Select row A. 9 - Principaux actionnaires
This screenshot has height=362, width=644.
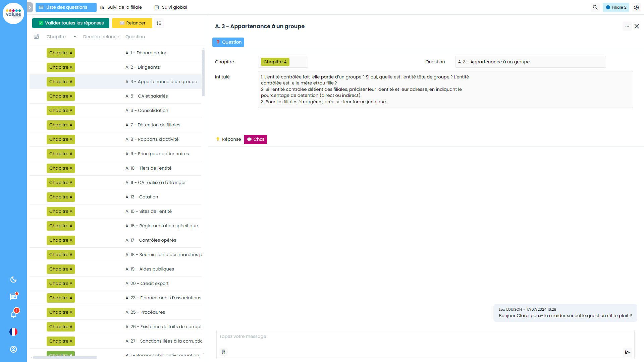click(x=115, y=154)
